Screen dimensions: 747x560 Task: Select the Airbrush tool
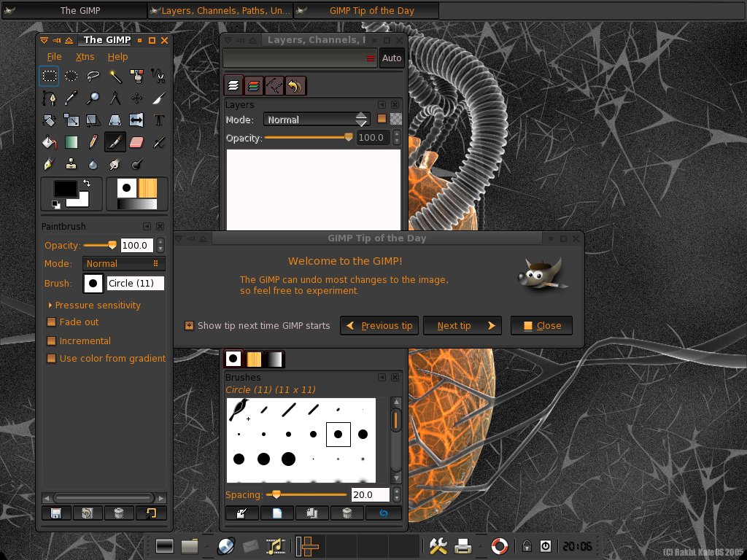click(x=158, y=142)
